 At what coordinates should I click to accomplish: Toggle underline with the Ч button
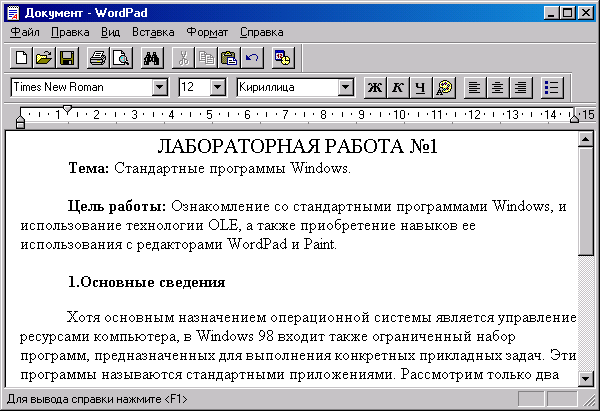coord(421,88)
